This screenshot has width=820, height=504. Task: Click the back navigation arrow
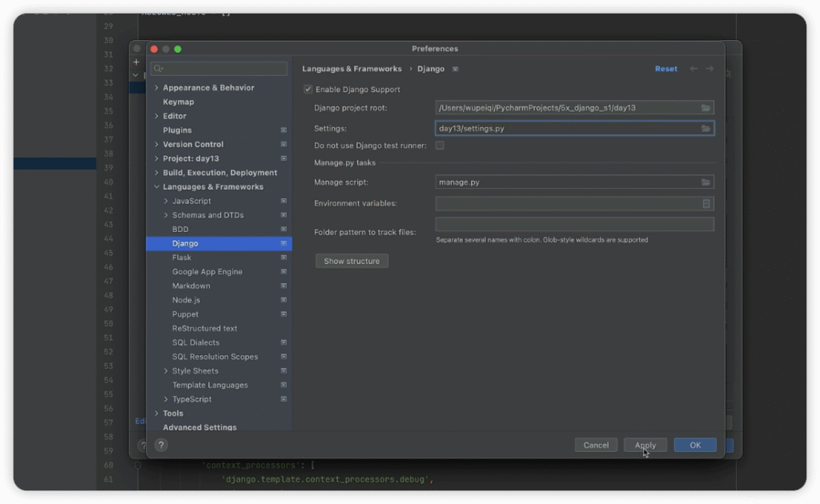693,70
